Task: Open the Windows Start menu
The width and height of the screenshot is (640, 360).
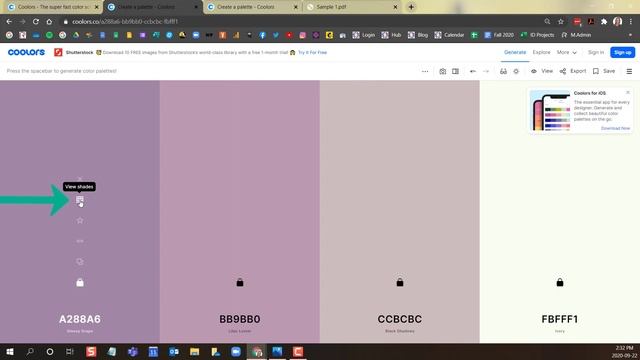Action: [9, 351]
